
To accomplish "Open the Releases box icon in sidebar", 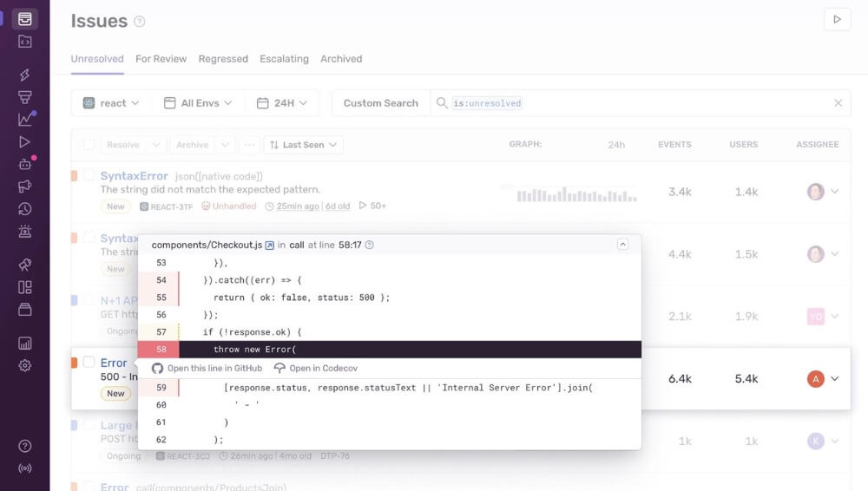I will pyautogui.click(x=25, y=310).
